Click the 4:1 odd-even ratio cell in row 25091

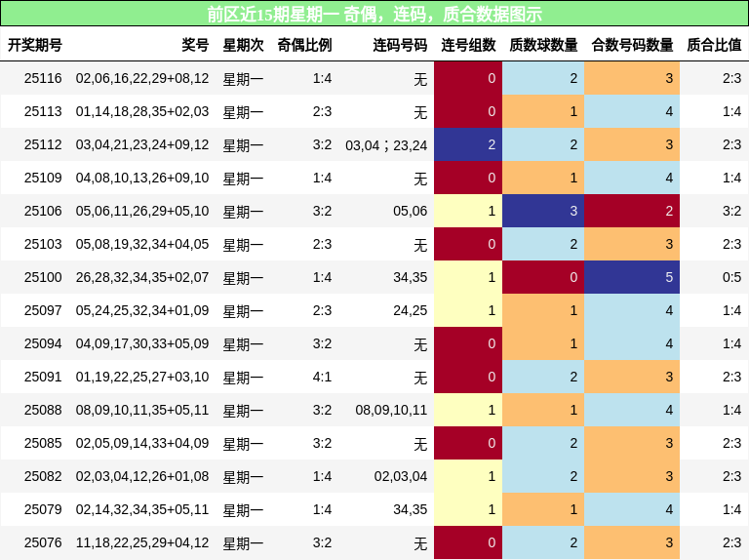[x=322, y=377]
